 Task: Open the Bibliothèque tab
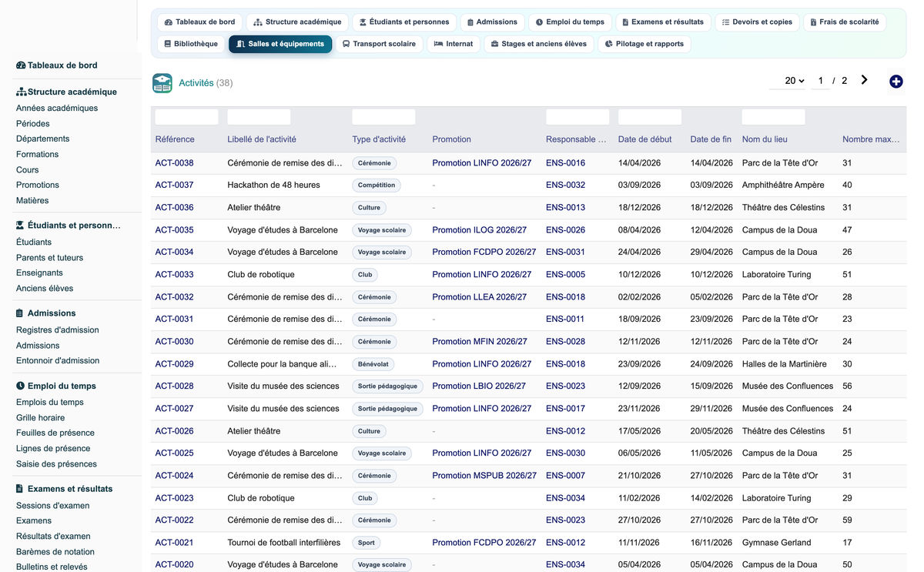pos(191,44)
